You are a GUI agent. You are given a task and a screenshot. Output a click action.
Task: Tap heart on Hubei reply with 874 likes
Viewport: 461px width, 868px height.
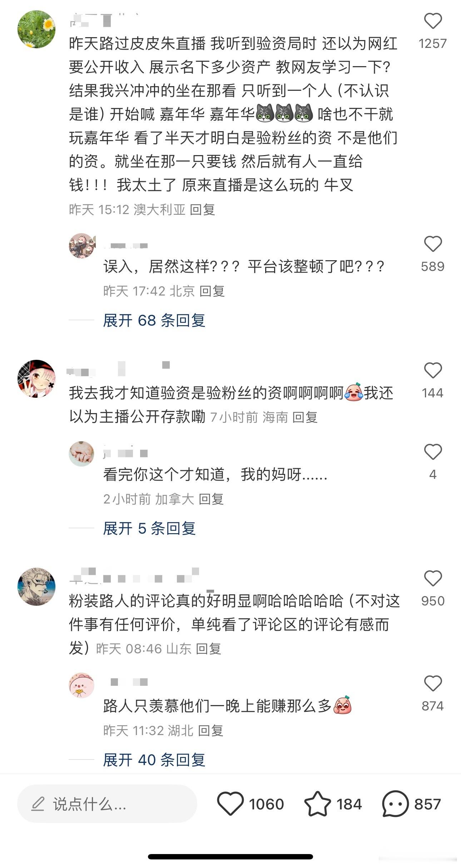coord(433,684)
